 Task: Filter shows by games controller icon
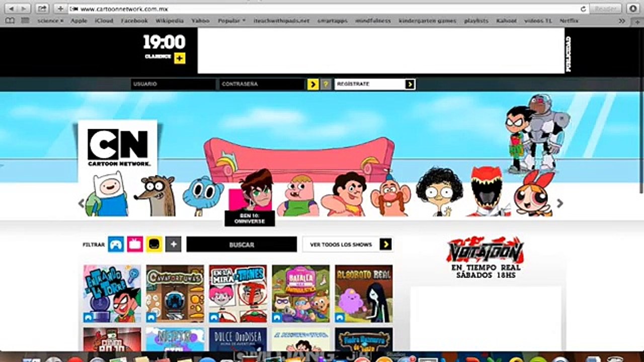[x=116, y=244]
